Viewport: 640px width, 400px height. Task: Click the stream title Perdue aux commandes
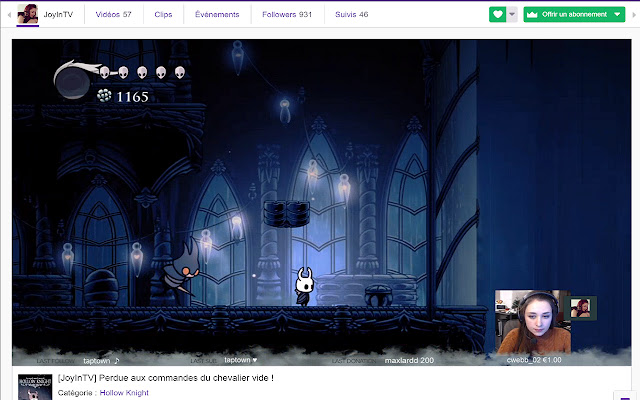(x=166, y=378)
